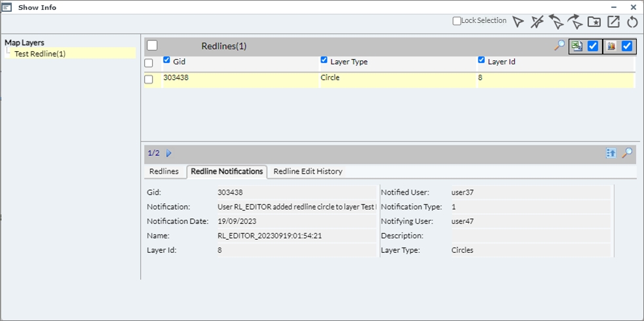This screenshot has height=321, width=644.
Task: Click the collapse details panel icon
Action: [x=611, y=153]
